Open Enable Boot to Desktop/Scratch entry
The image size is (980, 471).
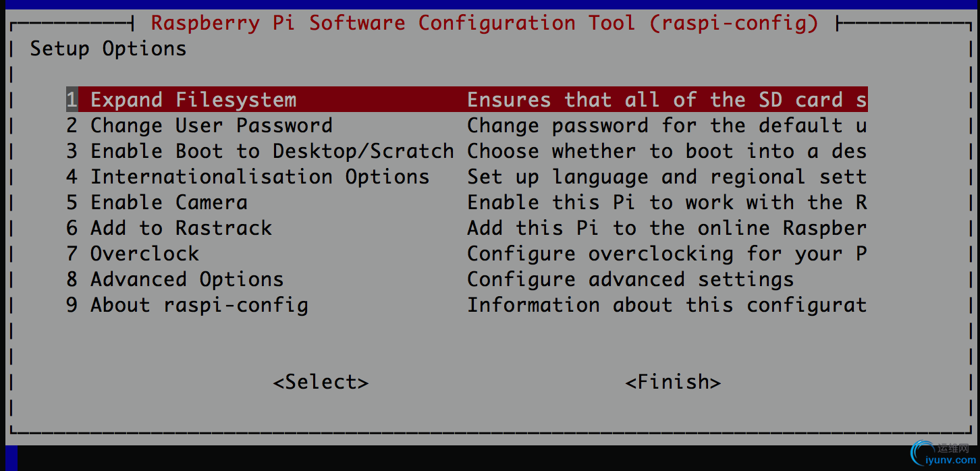tap(466, 151)
